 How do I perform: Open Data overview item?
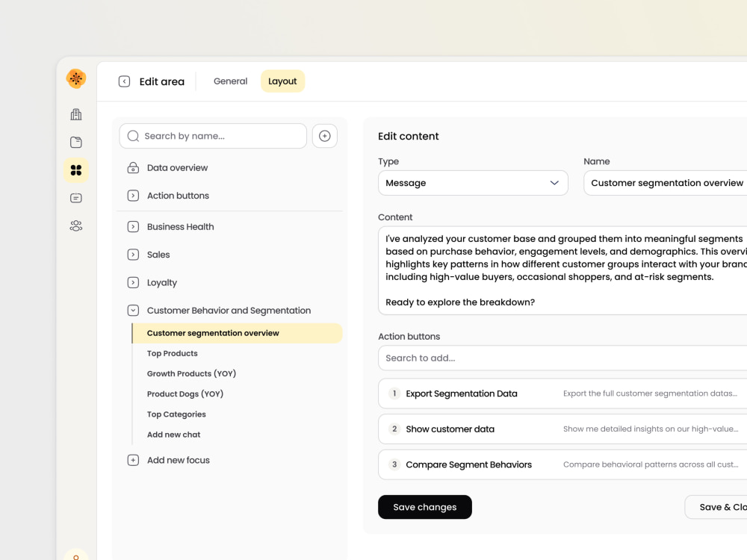[x=177, y=167]
